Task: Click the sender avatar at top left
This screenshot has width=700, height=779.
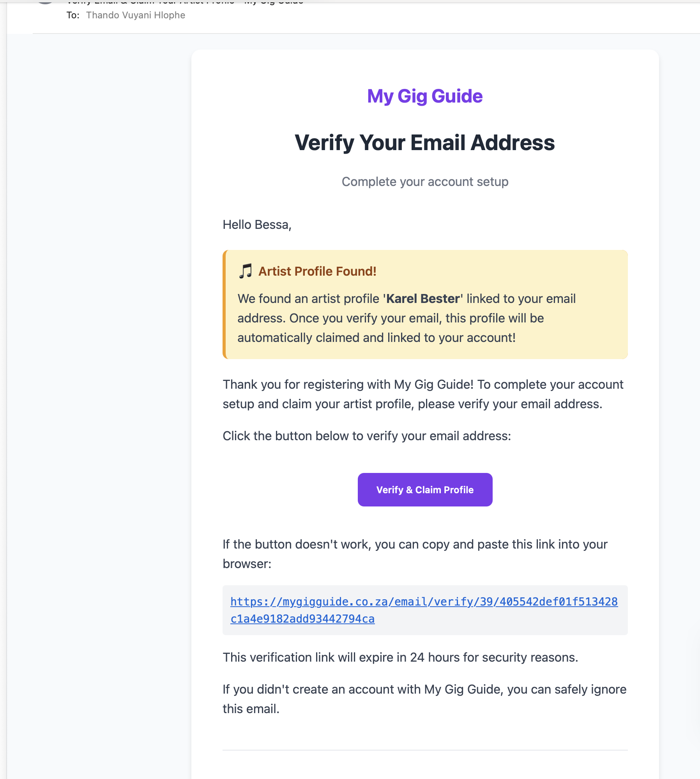Action: (46, 2)
